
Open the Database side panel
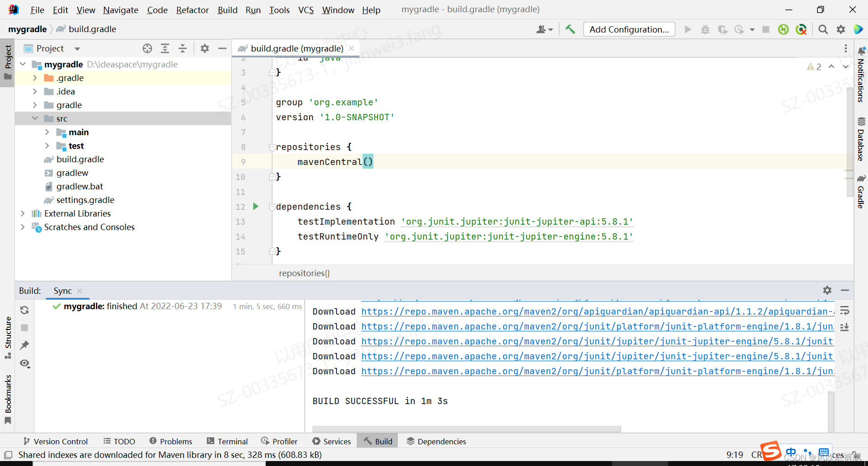point(861,139)
